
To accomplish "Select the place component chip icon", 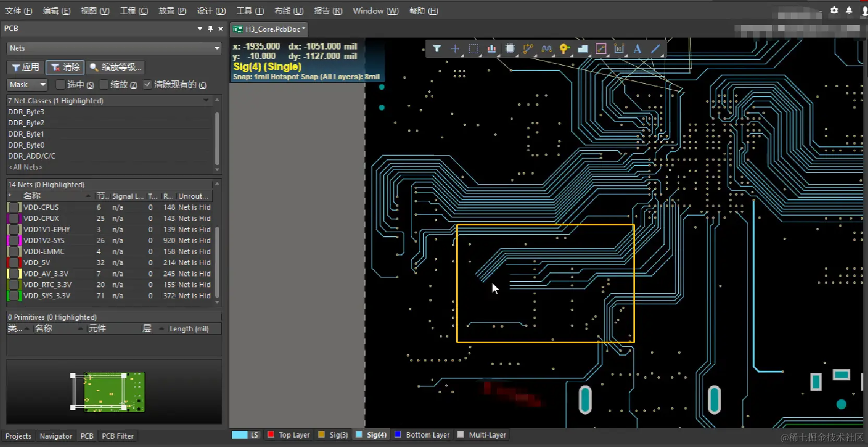I will tap(510, 49).
